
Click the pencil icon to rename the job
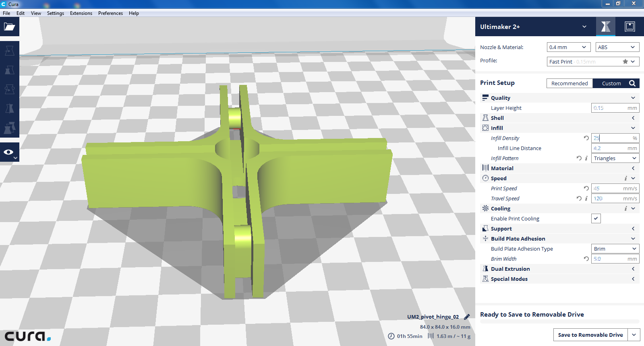coord(467,317)
